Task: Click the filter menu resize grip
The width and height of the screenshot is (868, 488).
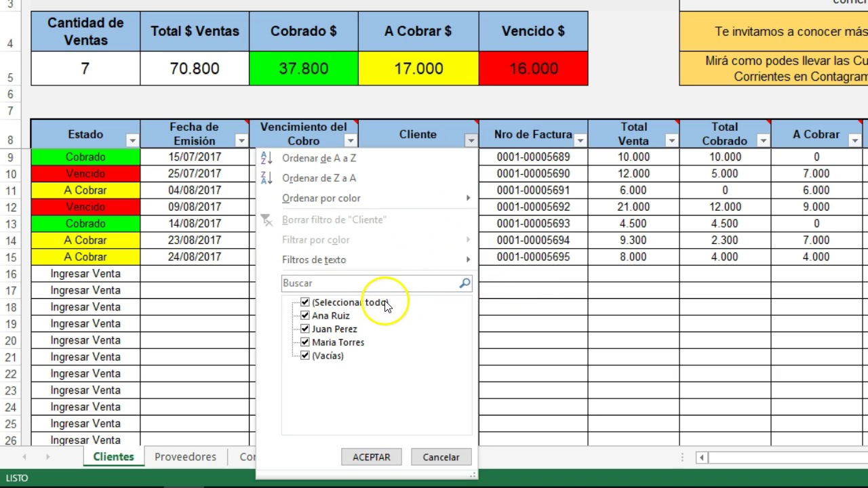Action: pos(473,475)
